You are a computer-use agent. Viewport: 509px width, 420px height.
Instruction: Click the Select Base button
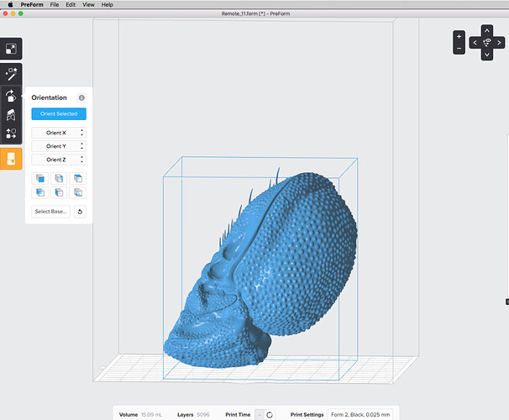tap(51, 212)
